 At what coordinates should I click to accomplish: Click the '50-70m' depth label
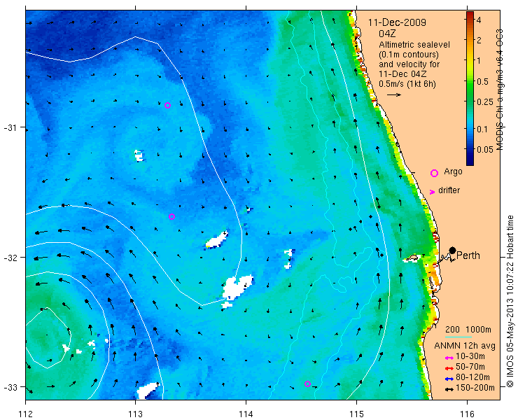[470, 367]
